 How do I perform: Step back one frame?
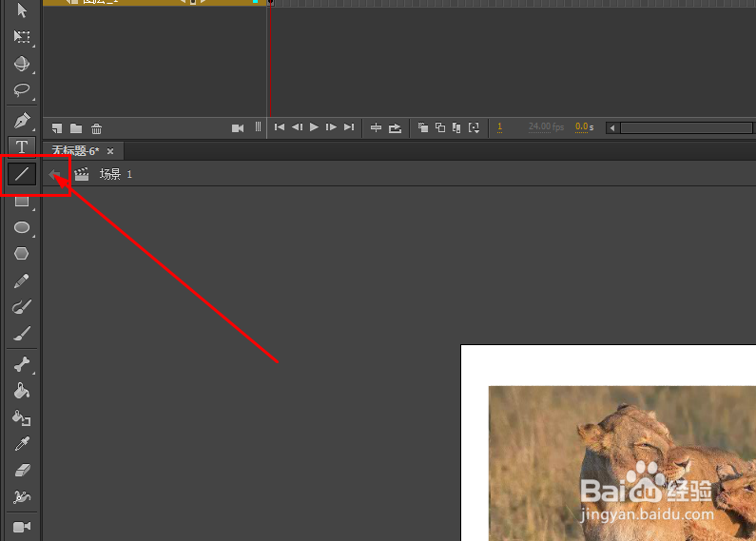[297, 126]
